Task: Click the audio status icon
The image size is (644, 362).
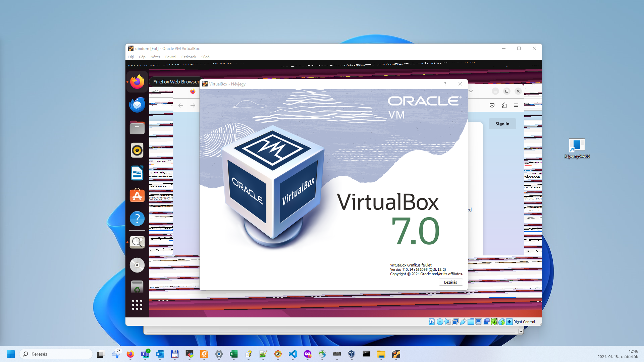Action: [447, 322]
